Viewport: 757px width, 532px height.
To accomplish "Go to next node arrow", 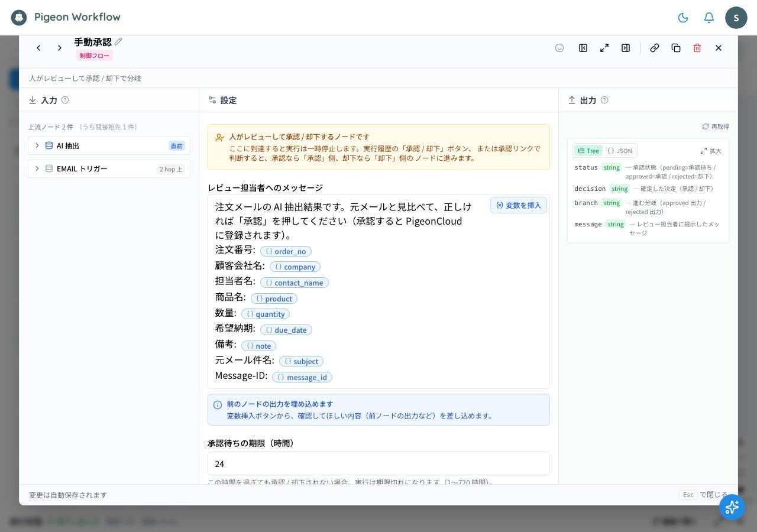I will pos(60,48).
